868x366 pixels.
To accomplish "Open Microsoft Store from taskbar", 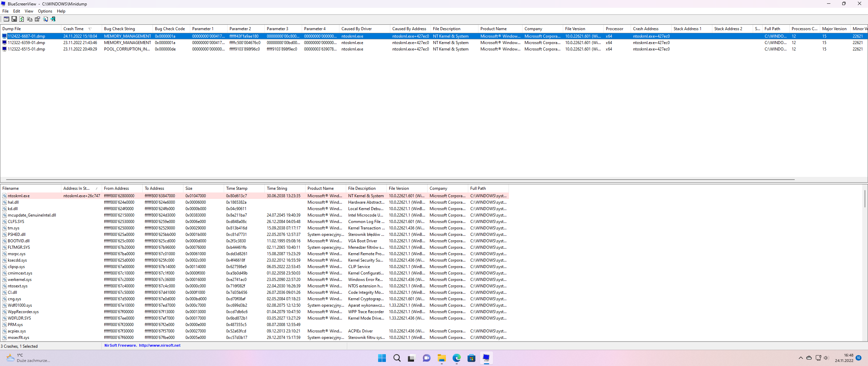I will click(x=471, y=358).
